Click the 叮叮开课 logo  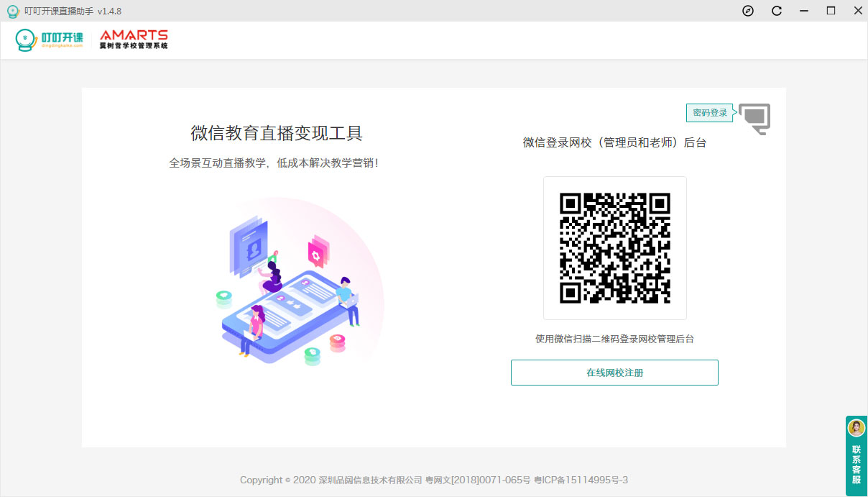(x=50, y=40)
